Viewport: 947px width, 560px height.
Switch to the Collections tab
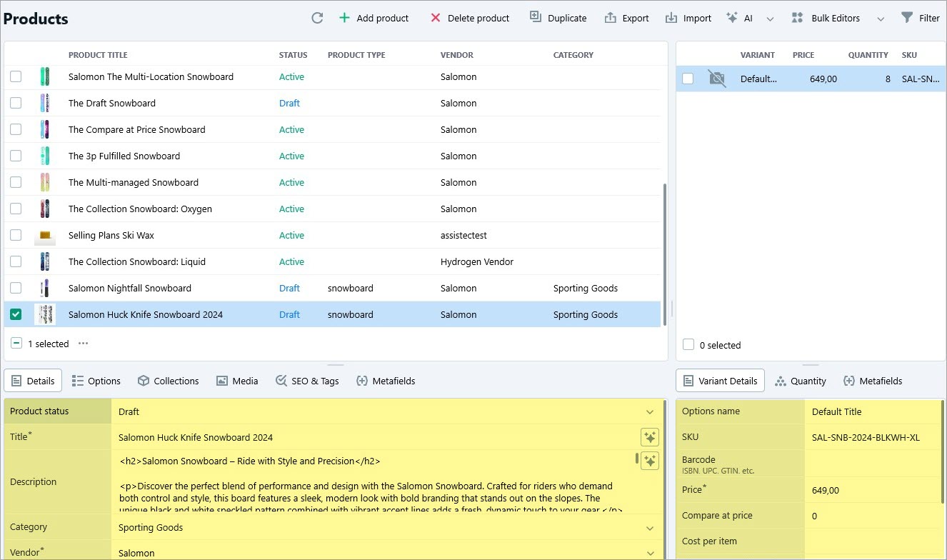coord(168,381)
